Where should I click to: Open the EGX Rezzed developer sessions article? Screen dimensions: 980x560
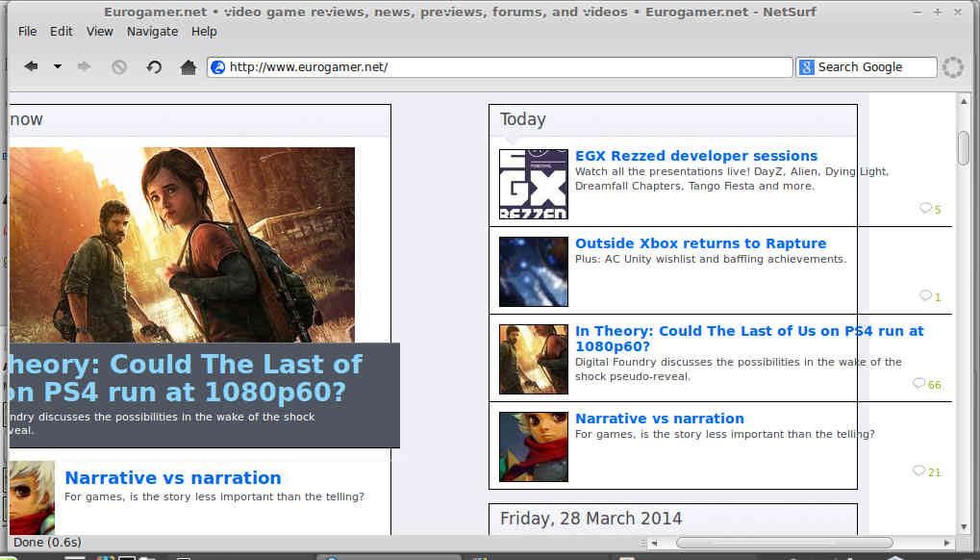695,156
